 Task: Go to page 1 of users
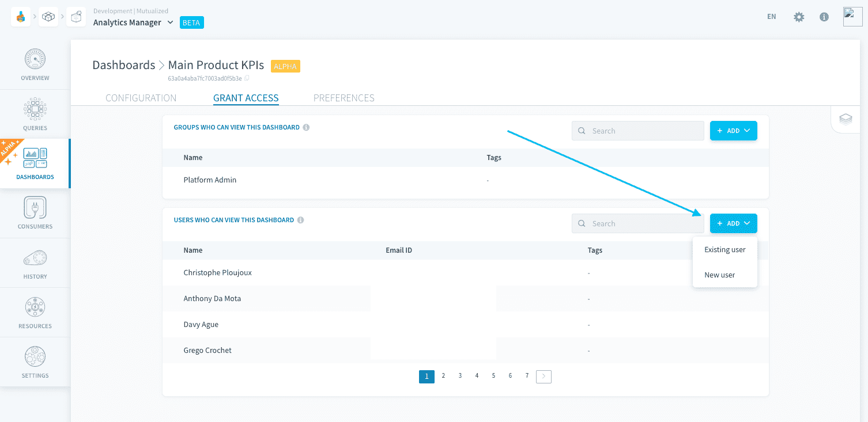pos(427,377)
